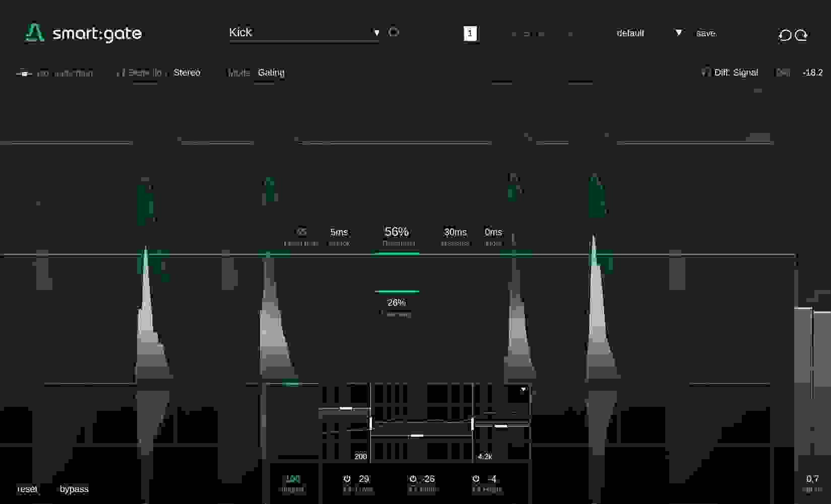The height and width of the screenshot is (504, 831).
Task: Switch mode from Mute to Gating
Action: [271, 73]
